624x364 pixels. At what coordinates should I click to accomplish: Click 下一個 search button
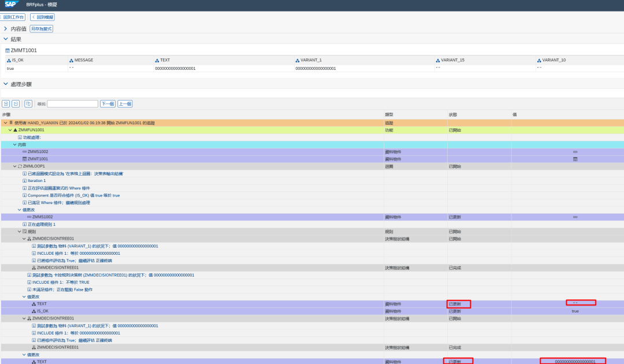click(x=107, y=104)
